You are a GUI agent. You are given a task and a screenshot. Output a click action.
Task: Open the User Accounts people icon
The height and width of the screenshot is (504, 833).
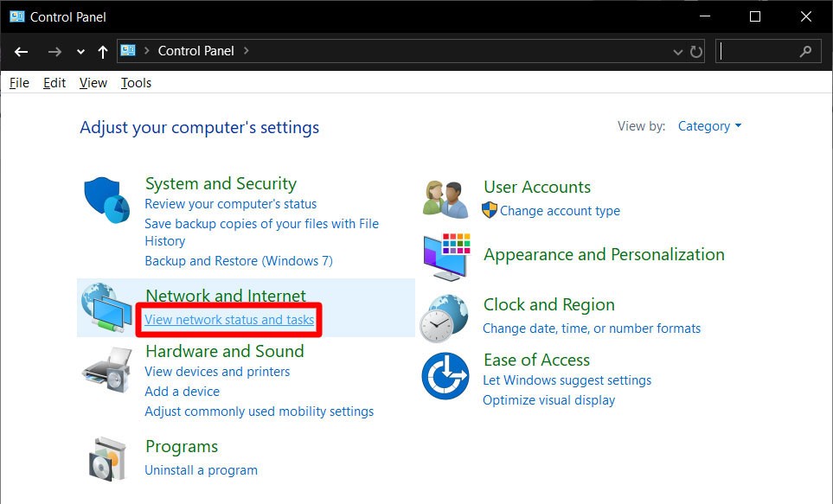click(445, 199)
